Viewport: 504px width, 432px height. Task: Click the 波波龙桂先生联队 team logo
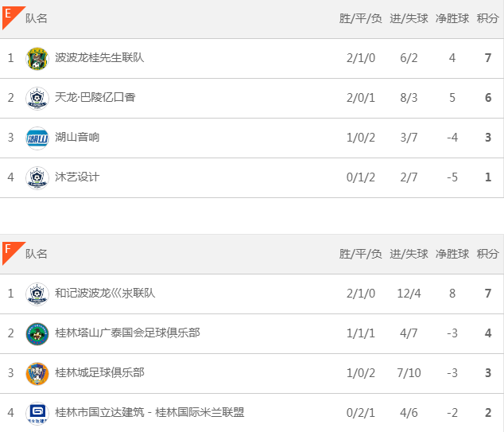point(37,58)
